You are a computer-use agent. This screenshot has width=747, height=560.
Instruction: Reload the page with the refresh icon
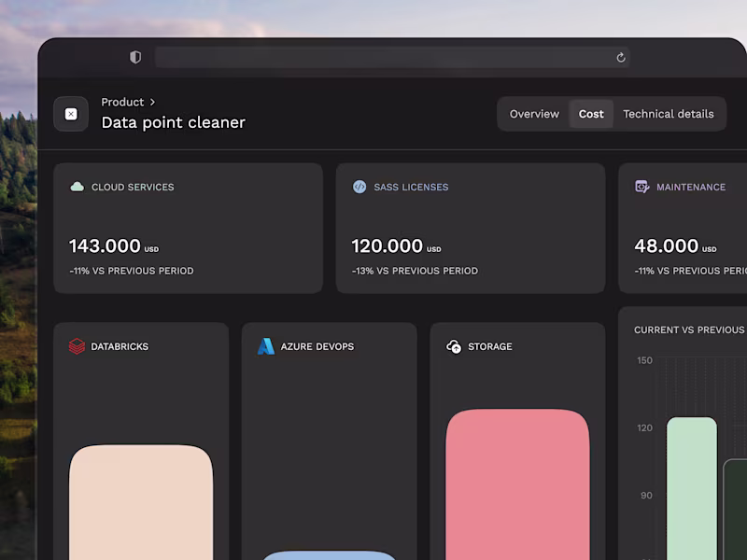(x=620, y=58)
